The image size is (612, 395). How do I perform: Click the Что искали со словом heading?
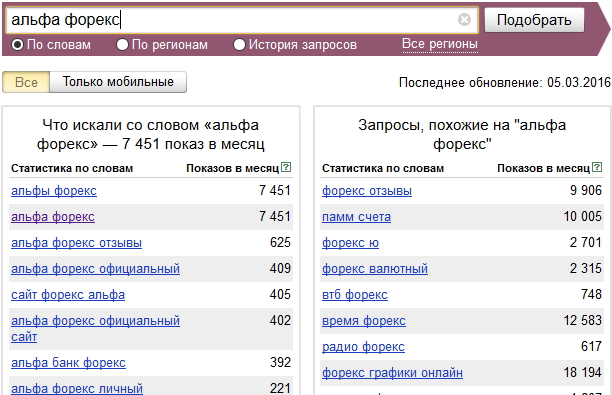click(x=151, y=135)
